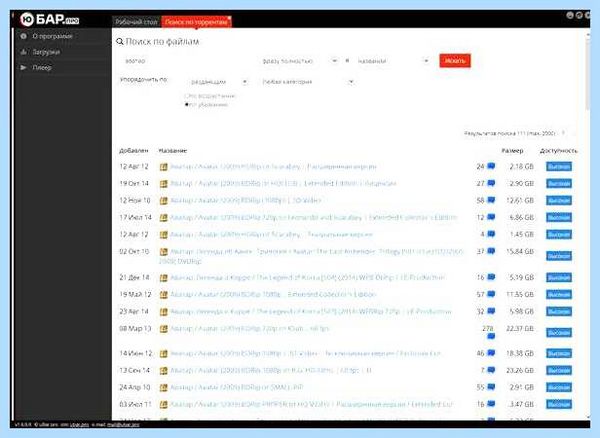Click the film icon in the 19 Окт 14 row
Image resolution: width=600 pixels, height=438 pixels.
coord(163,184)
